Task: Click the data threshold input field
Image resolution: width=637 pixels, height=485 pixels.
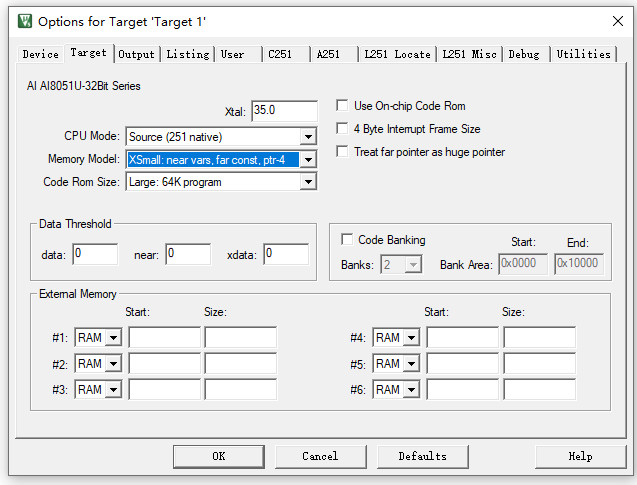Action: (x=95, y=254)
